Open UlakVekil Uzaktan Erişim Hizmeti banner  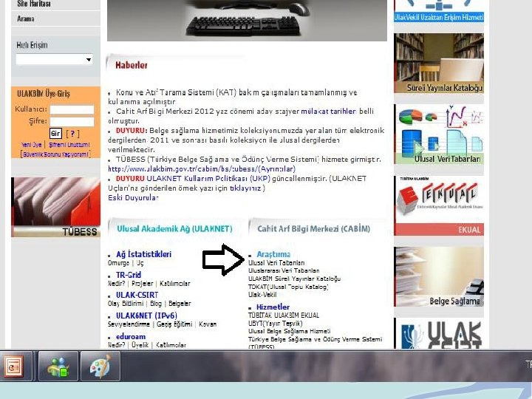(x=439, y=11)
